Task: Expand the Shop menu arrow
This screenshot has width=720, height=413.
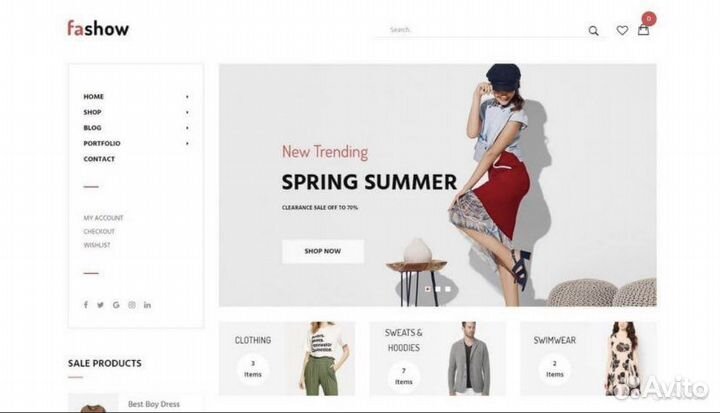Action: 187,113
